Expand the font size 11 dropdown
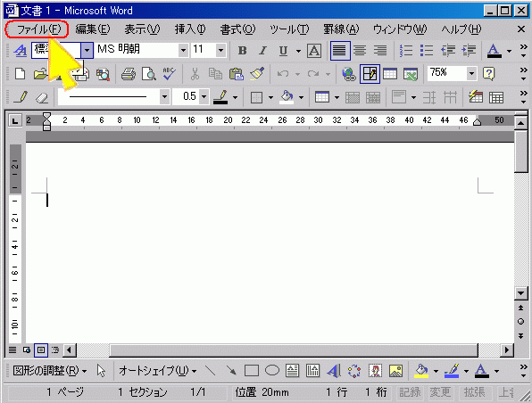 click(x=220, y=51)
